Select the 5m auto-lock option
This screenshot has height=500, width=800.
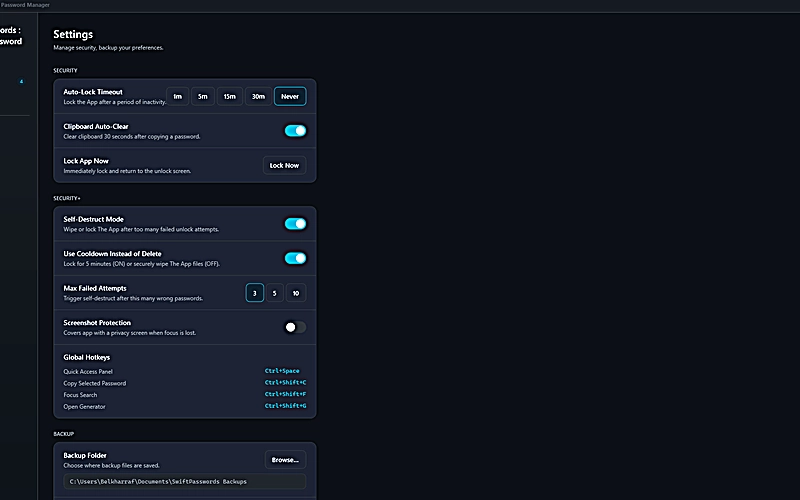tap(203, 96)
